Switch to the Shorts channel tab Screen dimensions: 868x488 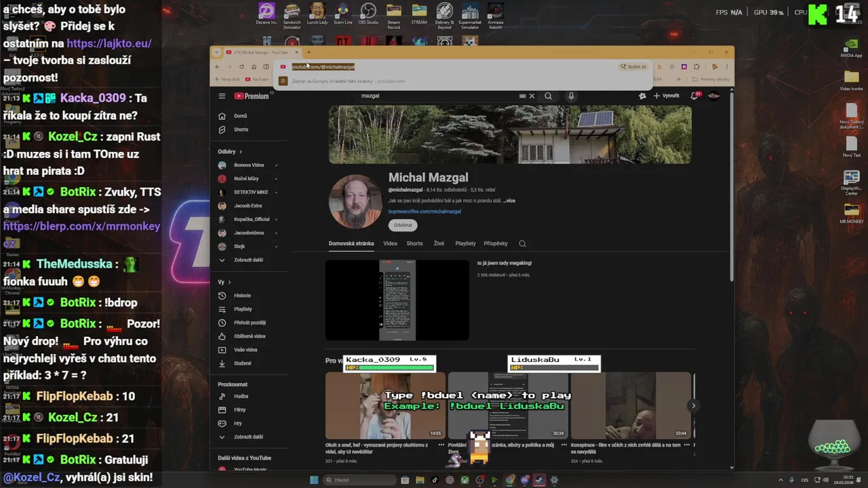pyautogui.click(x=414, y=243)
